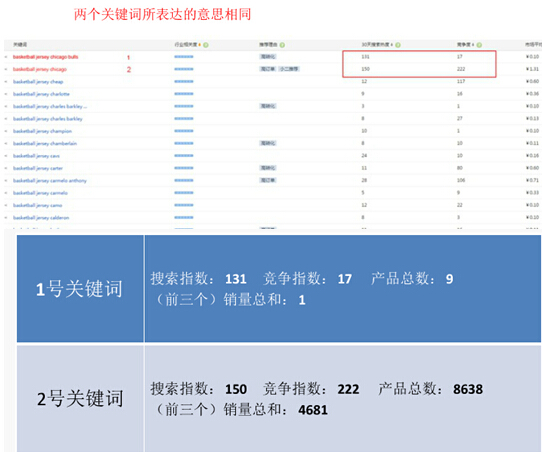Image resolution: width=542 pixels, height=452 pixels.
Task: Click add arrow for basketball jersey cavs
Action: pos(6,156)
